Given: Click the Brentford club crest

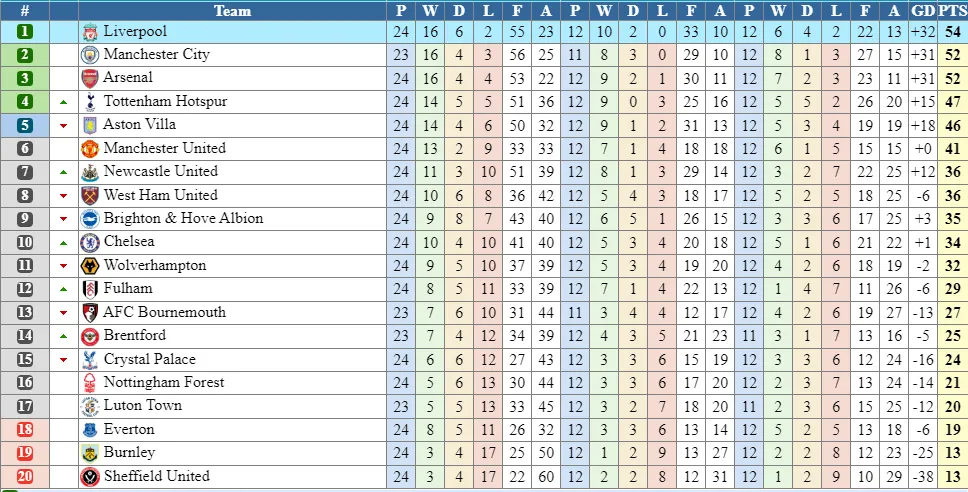Looking at the screenshot, I should (90, 336).
